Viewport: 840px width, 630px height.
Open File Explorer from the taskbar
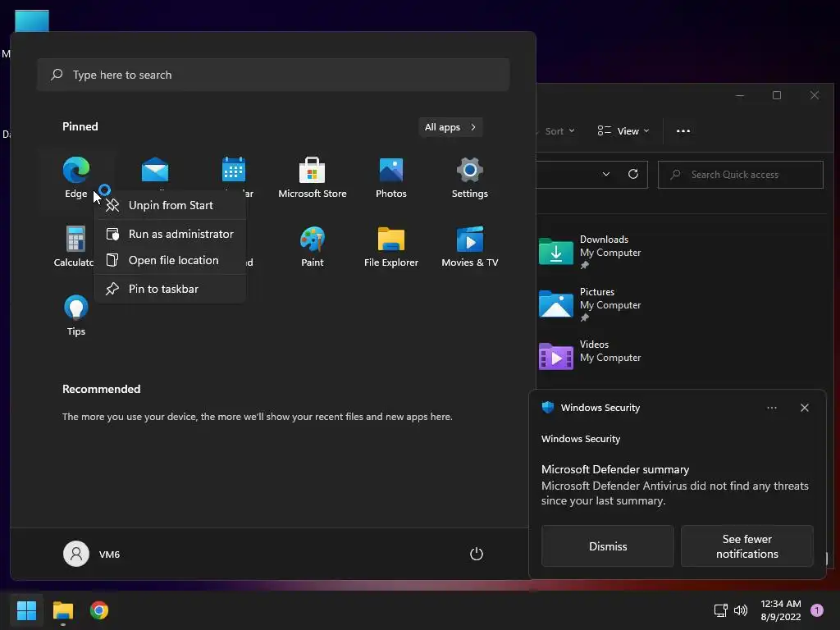click(x=62, y=610)
